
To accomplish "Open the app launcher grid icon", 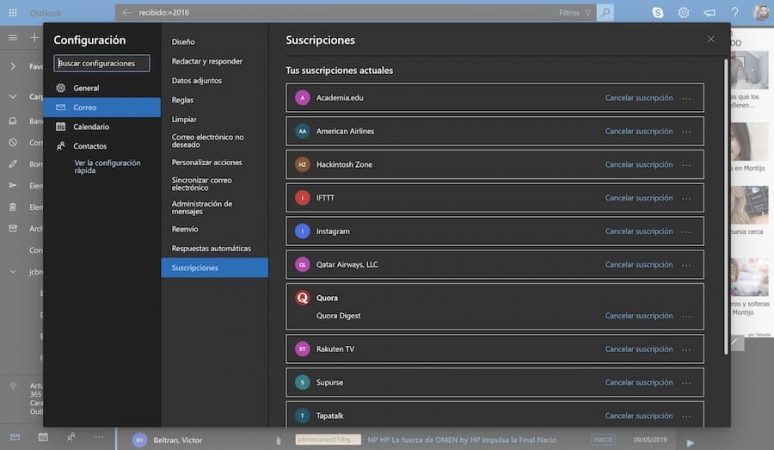I will click(x=12, y=13).
